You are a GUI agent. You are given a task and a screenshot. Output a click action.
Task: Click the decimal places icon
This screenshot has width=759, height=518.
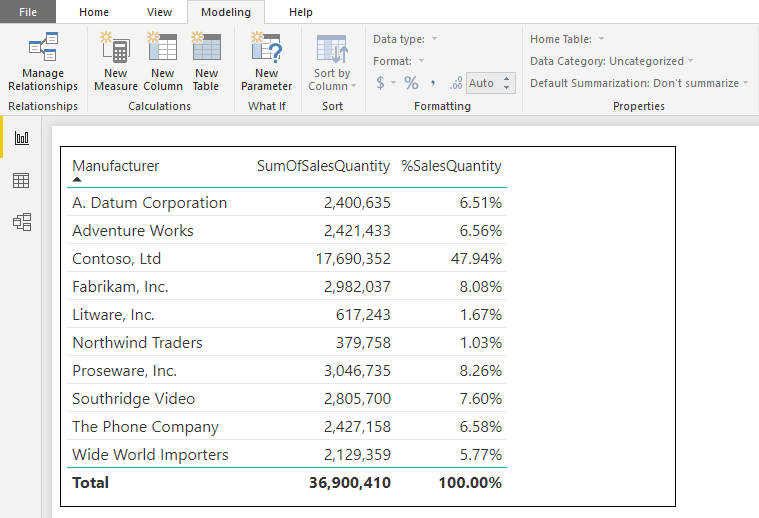(x=455, y=83)
